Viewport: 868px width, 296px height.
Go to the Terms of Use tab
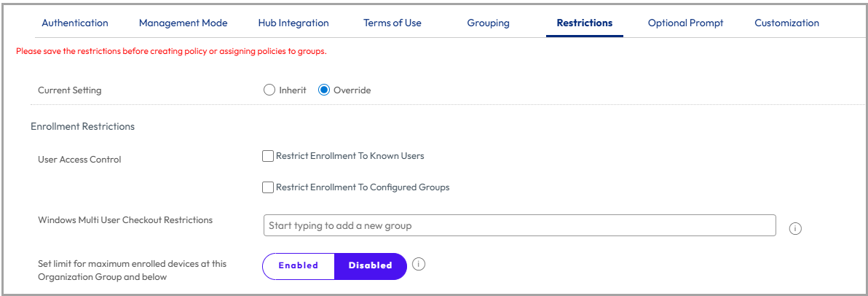pos(392,23)
